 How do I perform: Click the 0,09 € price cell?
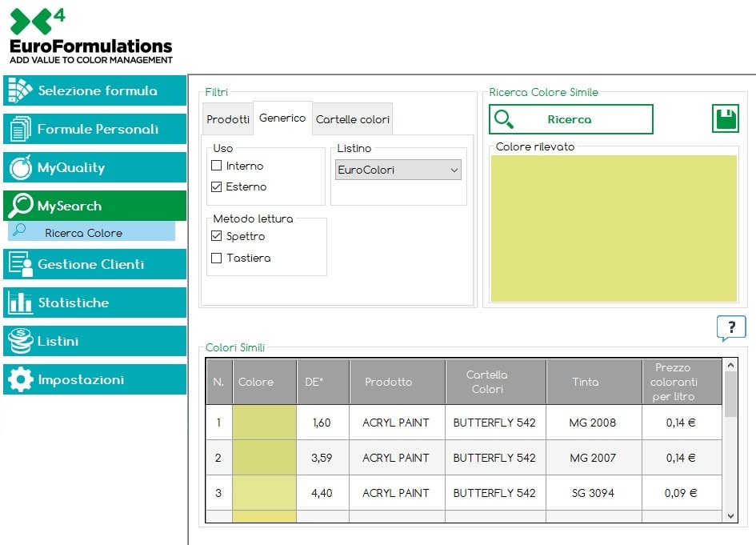(682, 493)
